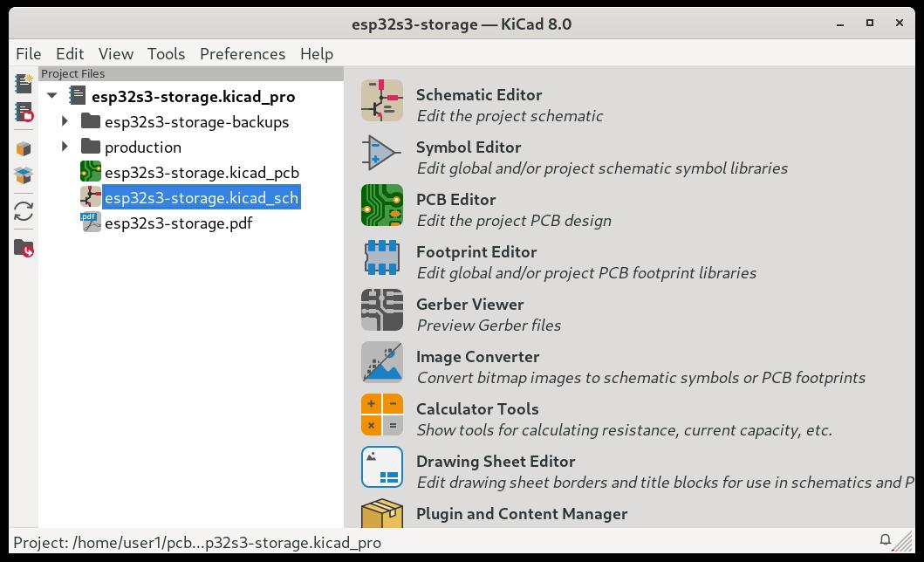924x562 pixels.
Task: Click the New Project toolbar icon
Action: coord(24,84)
